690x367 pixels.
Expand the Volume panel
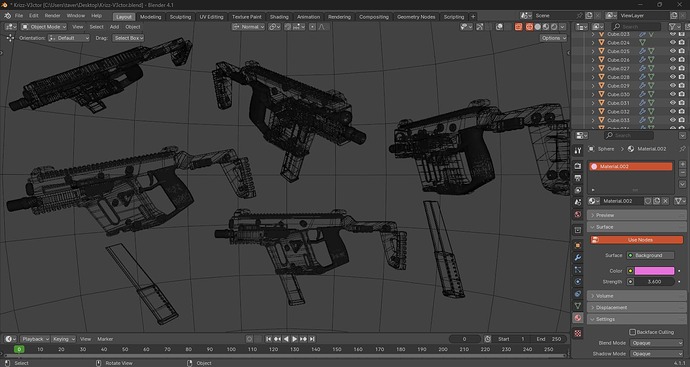coord(636,296)
